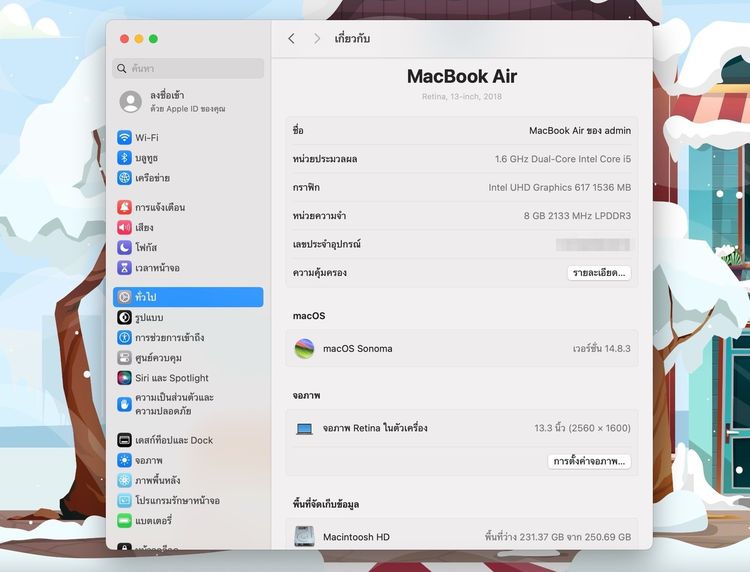Viewport: 750px width, 572px height.
Task: Click the เลขประจำอุปกรณ์ row label
Action: point(327,244)
